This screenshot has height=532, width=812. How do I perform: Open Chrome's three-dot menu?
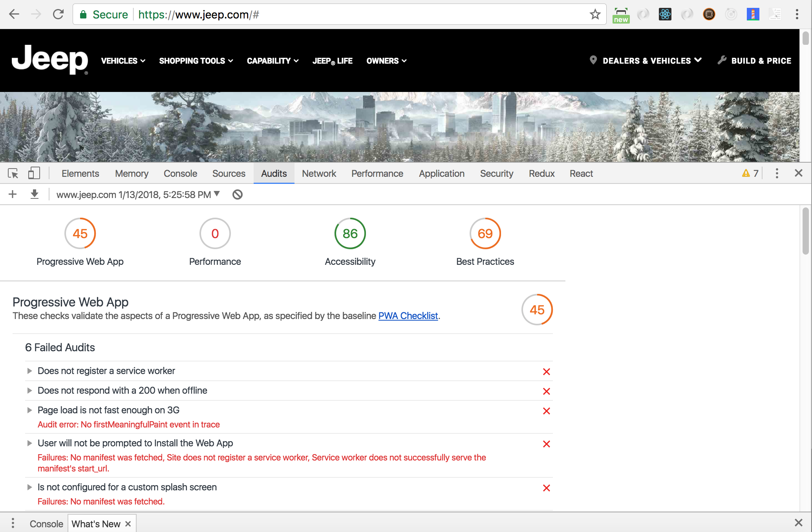coord(797,15)
